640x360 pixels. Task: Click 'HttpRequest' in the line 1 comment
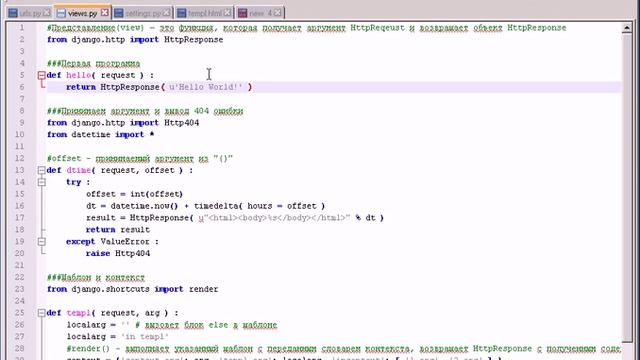pyautogui.click(x=378, y=28)
